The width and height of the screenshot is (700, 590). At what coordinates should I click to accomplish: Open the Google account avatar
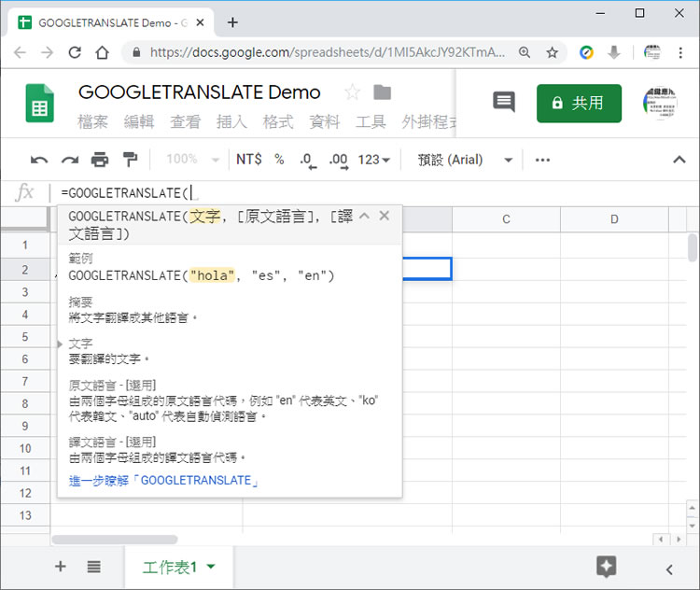click(x=660, y=104)
